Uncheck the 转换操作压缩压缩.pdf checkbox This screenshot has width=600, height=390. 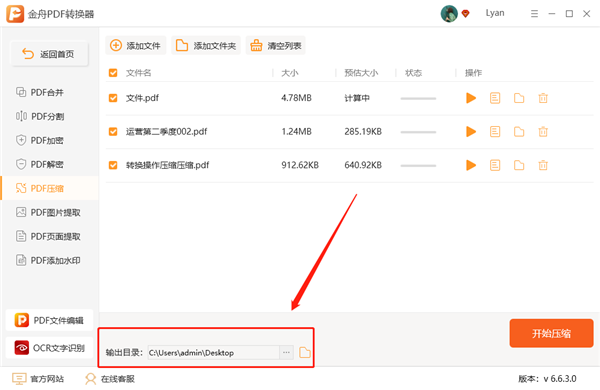[113, 165]
